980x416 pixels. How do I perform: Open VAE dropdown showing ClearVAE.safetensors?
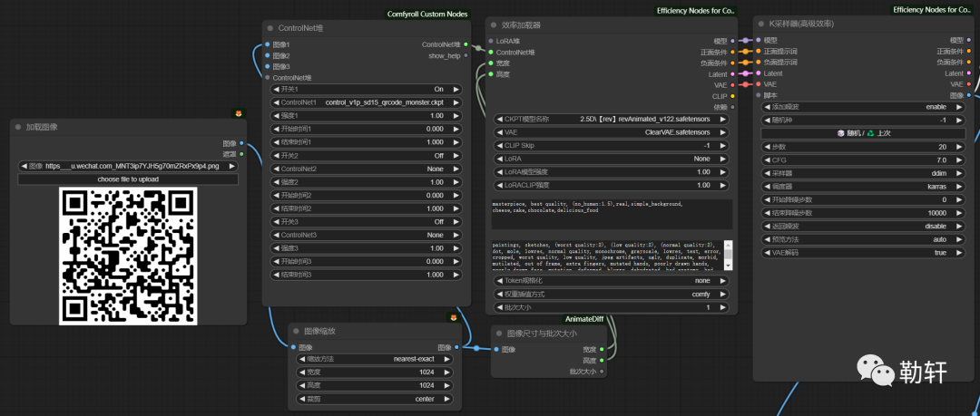click(612, 132)
